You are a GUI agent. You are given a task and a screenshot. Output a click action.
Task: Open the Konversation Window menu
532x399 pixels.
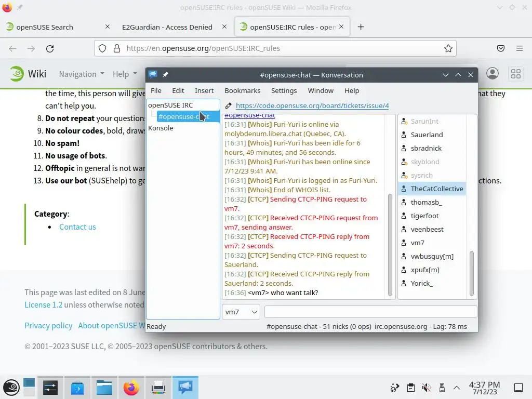(321, 90)
